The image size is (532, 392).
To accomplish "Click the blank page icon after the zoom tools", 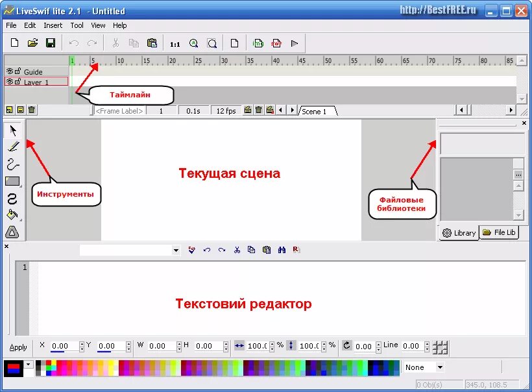I will (x=234, y=43).
